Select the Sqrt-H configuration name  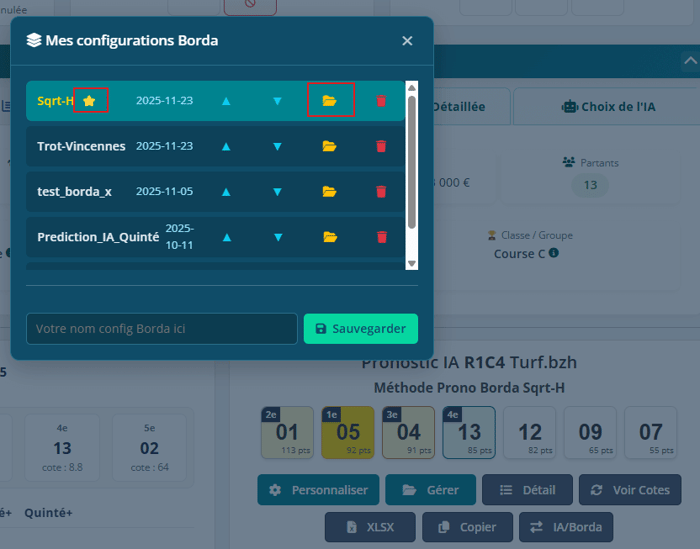coord(55,101)
